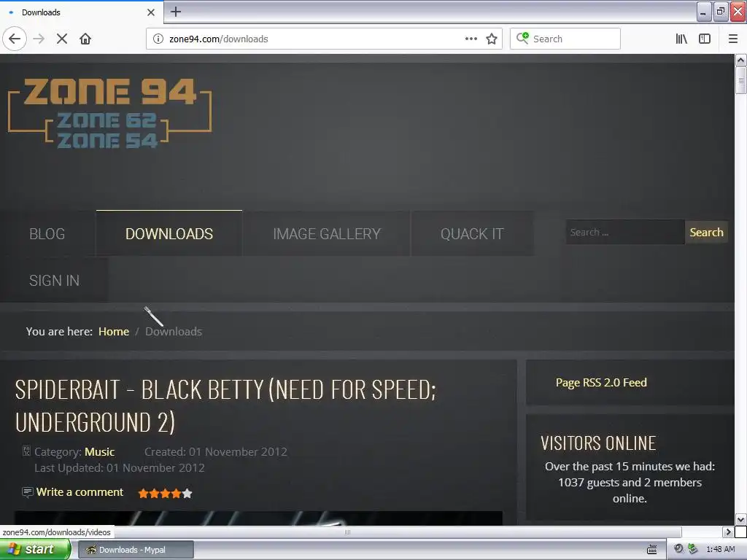The width and height of the screenshot is (747, 560).
Task: Click the taskbar clock 1:48 AM
Action: pos(720,550)
